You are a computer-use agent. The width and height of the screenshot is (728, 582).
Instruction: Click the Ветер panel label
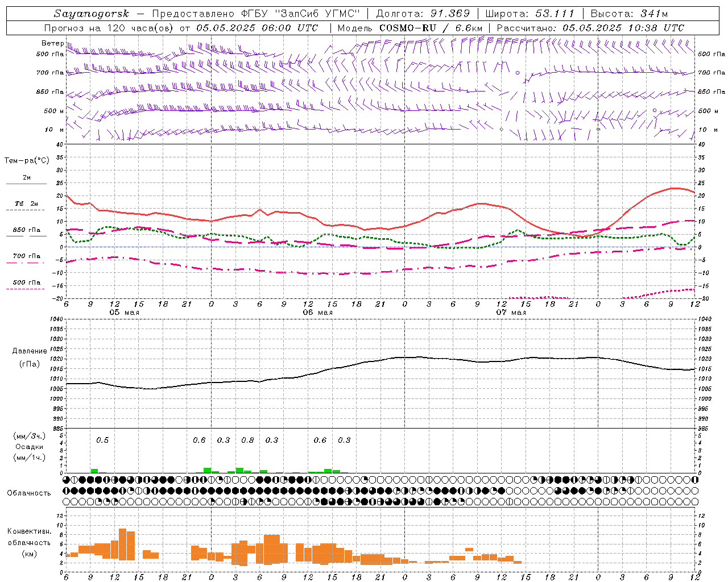52,43
